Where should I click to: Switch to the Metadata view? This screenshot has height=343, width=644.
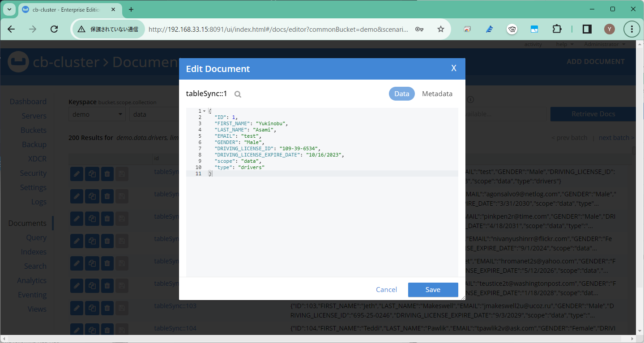pos(437,94)
